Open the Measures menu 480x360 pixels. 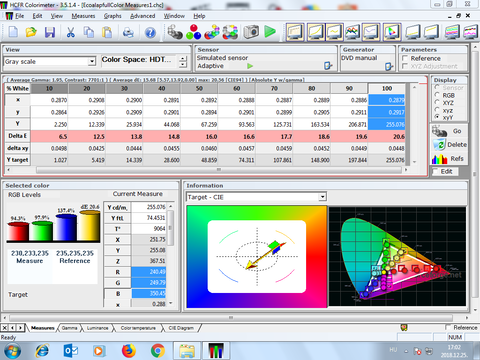(83, 16)
